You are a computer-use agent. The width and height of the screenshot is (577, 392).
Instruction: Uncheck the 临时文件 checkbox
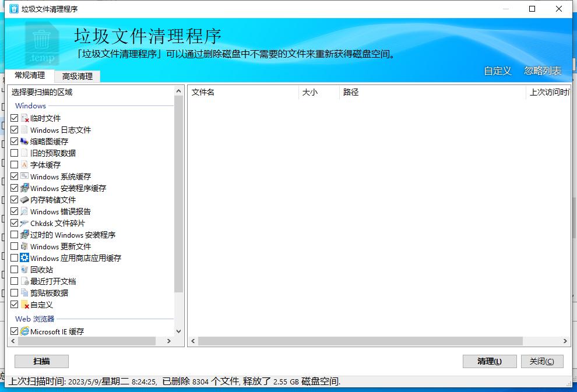click(x=14, y=118)
